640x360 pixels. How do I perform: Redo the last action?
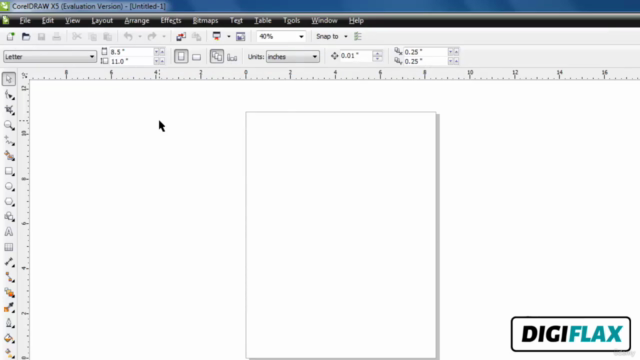point(152,37)
